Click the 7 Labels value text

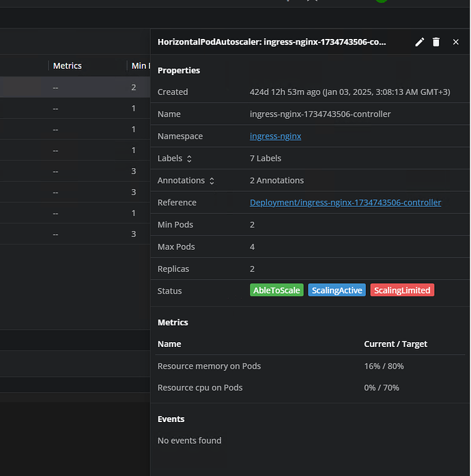266,158
